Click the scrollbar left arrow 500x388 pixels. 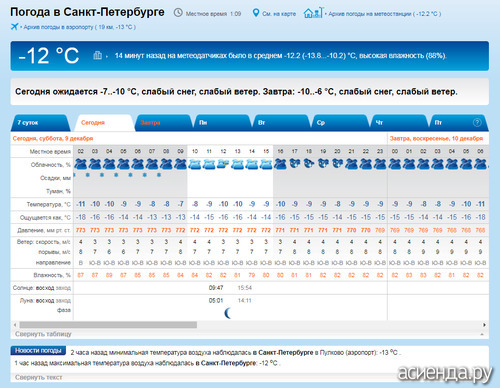click(x=15, y=325)
